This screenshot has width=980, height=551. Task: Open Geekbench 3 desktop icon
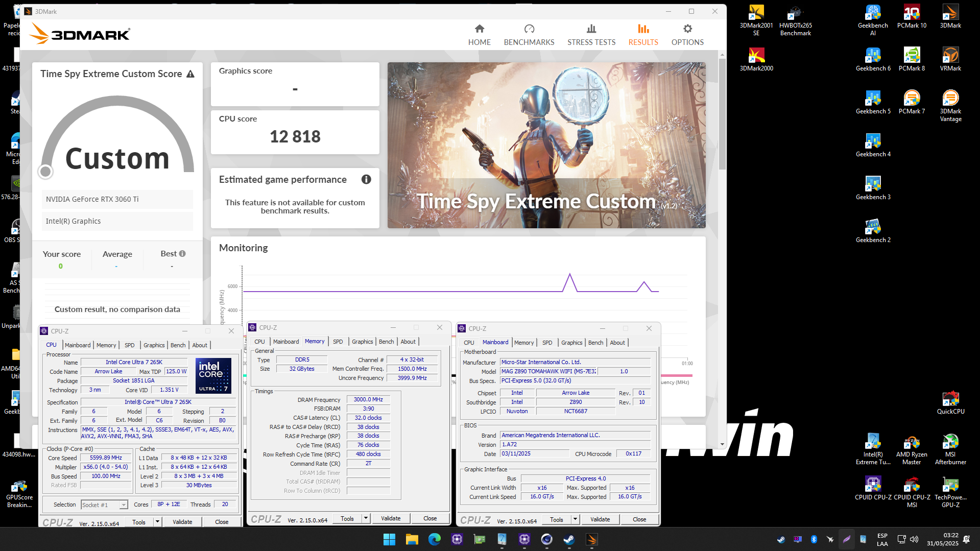coord(873,188)
